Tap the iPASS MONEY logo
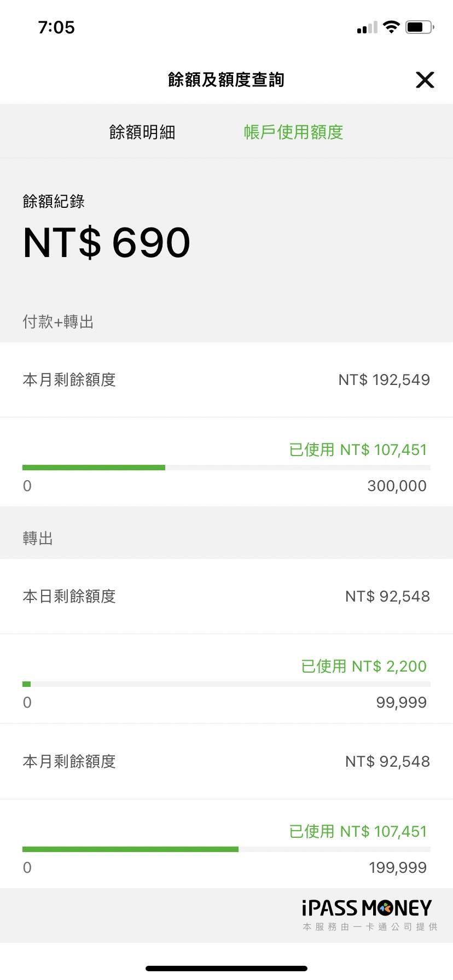This screenshot has height=980, width=453. tap(367, 909)
